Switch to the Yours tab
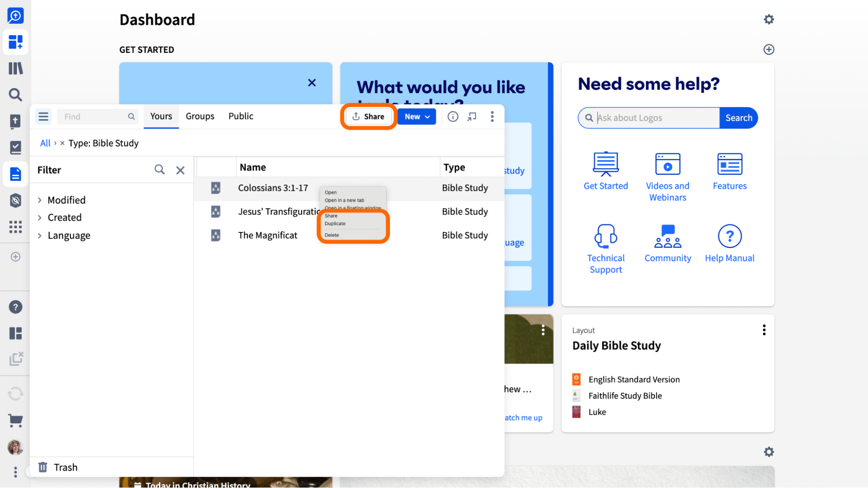This screenshot has width=868, height=488. tap(161, 116)
